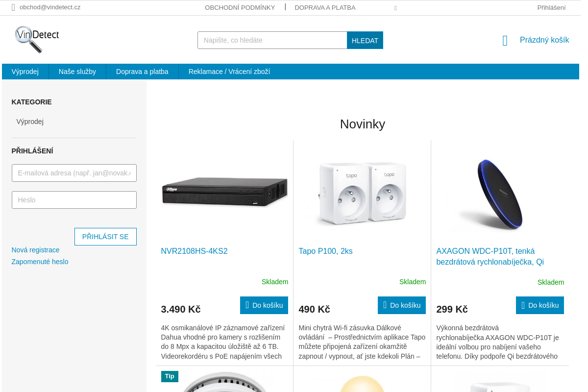Add NVR2108HS-4KS2 to cart
The image size is (588, 392).
pos(264,305)
